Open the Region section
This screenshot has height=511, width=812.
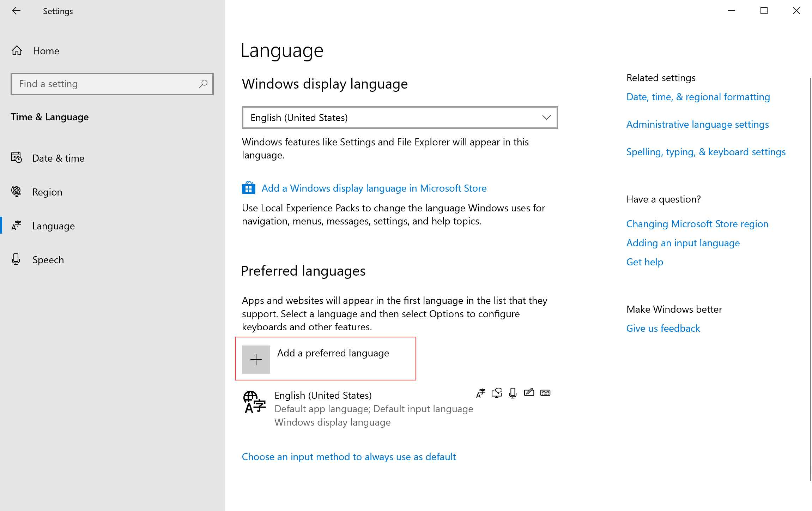pos(47,192)
